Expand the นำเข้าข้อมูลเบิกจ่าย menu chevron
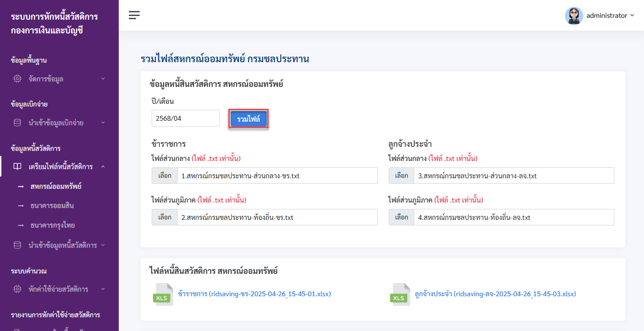This screenshot has width=644, height=331. click(103, 123)
